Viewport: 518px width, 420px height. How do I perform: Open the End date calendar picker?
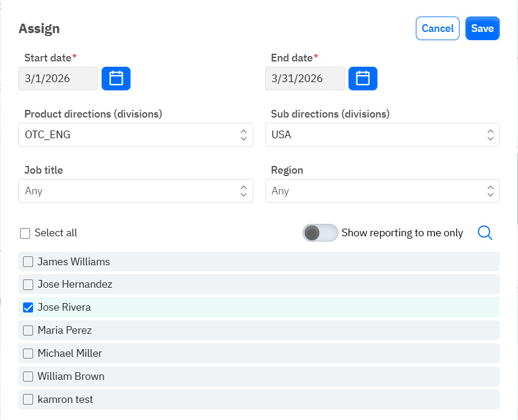pyautogui.click(x=363, y=79)
